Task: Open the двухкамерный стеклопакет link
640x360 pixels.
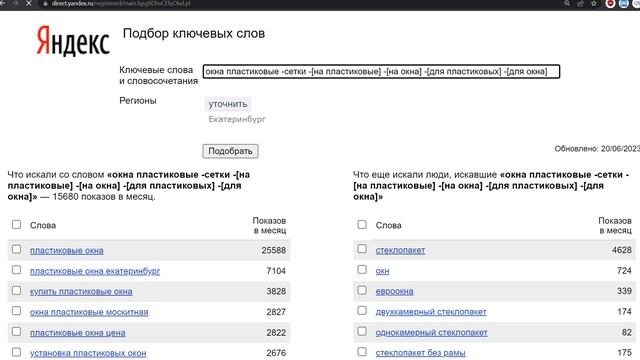Action: coord(431,312)
